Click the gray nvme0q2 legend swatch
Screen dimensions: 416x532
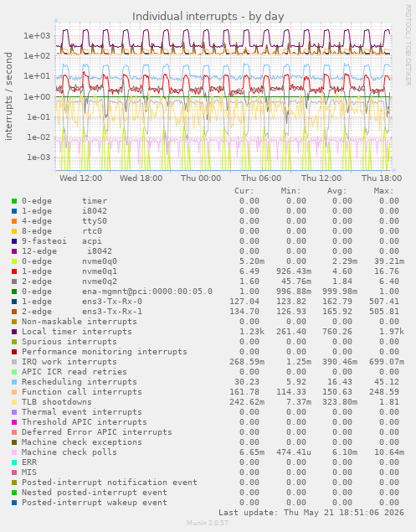point(14,281)
